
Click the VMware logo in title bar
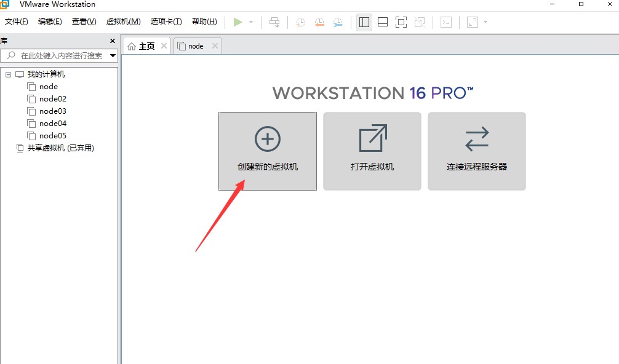pyautogui.click(x=4, y=4)
